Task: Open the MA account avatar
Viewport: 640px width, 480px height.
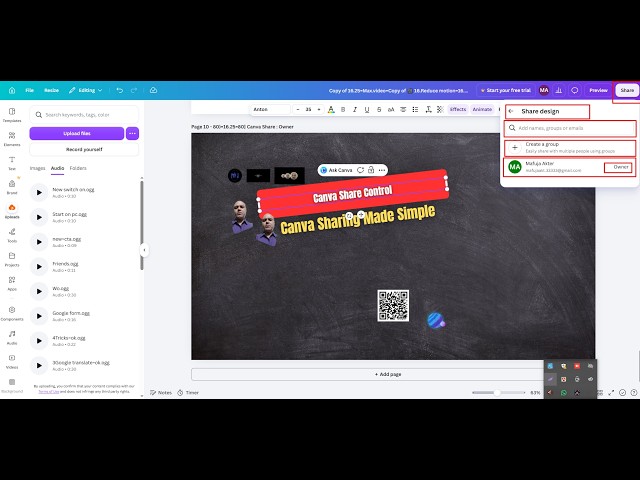Action: pos(544,90)
